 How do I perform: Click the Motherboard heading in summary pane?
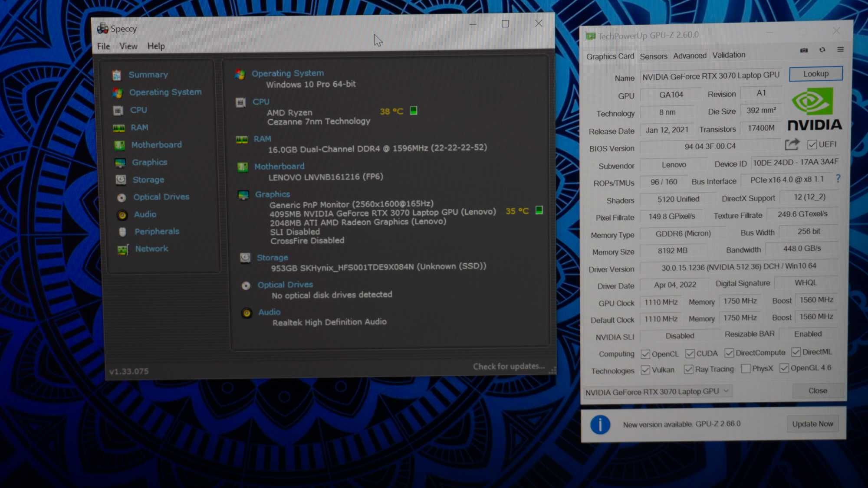(279, 167)
